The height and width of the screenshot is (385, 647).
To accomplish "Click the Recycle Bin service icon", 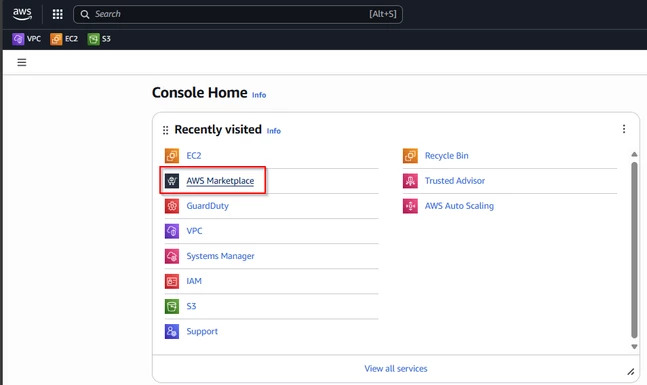I will 411,156.
